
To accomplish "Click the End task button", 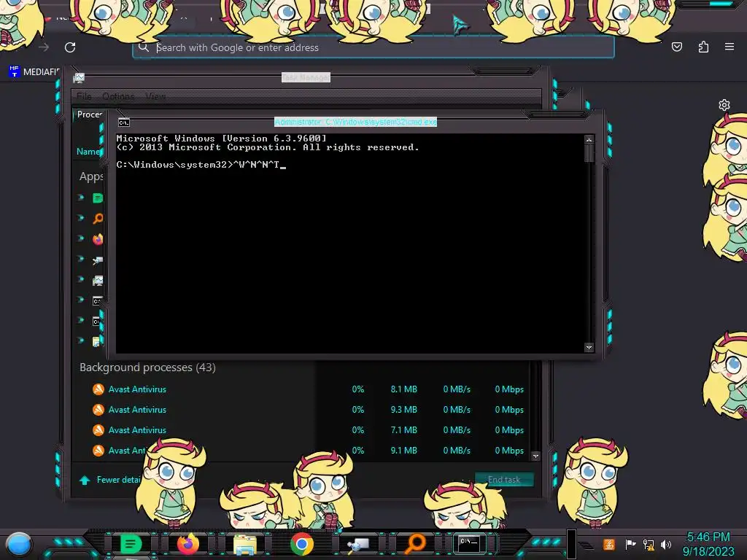I will [504, 480].
